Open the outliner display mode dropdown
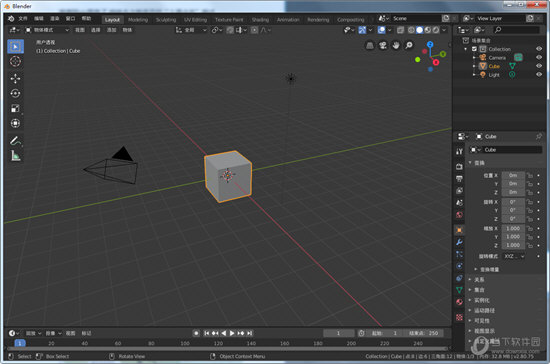 click(478, 30)
